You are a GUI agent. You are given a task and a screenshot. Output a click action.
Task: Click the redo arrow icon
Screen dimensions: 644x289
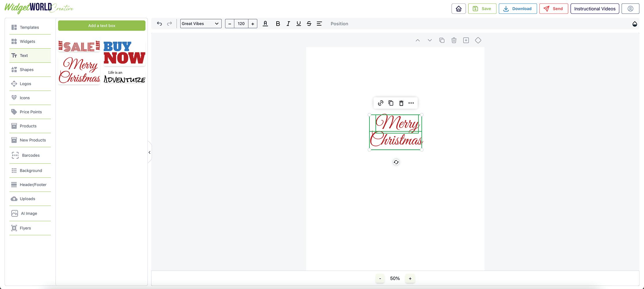pyautogui.click(x=169, y=24)
